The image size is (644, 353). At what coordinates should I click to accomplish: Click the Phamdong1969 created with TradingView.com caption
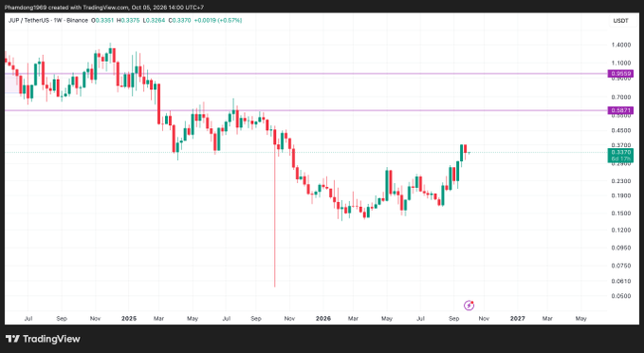tap(104, 8)
